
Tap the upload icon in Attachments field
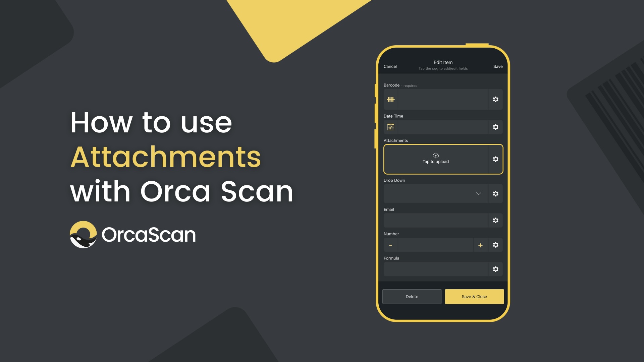(435, 155)
